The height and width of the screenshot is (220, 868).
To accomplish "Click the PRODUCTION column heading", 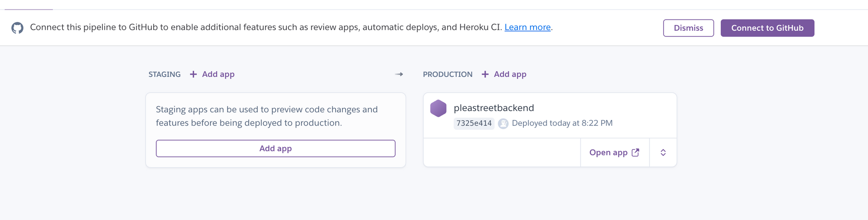I will (447, 75).
